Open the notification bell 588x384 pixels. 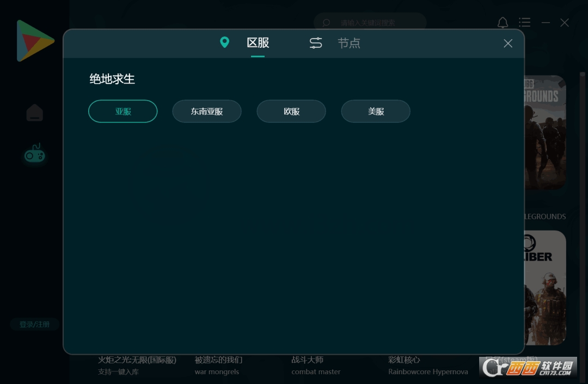(x=503, y=23)
